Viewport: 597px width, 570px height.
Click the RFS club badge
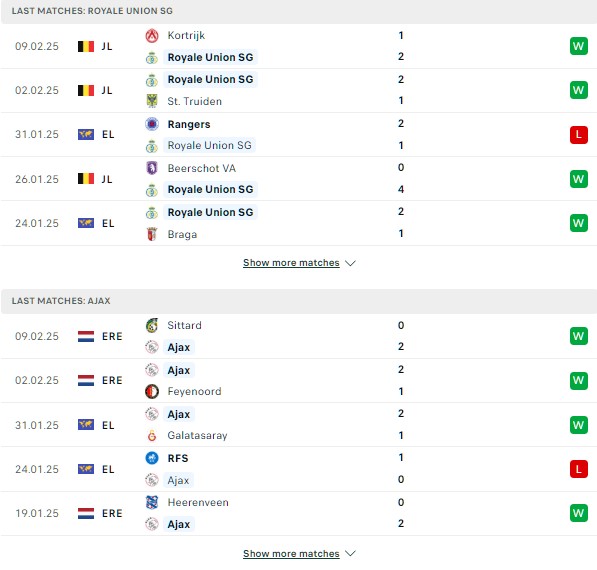152,458
